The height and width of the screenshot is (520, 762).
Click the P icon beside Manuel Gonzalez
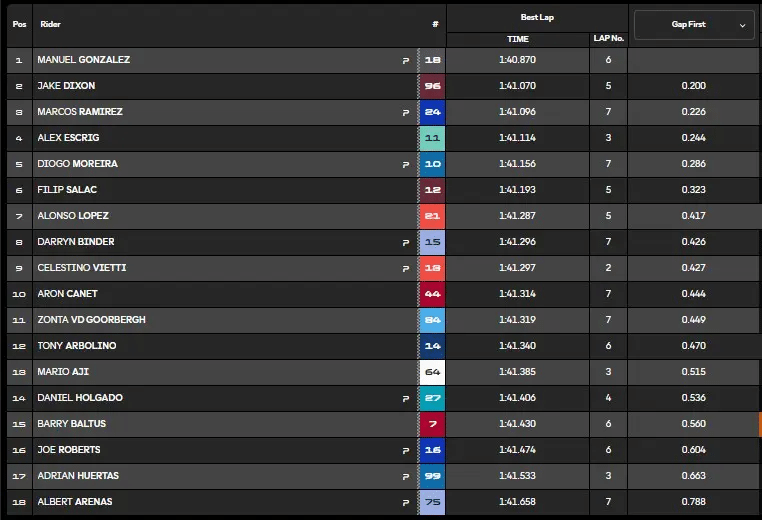click(405, 60)
